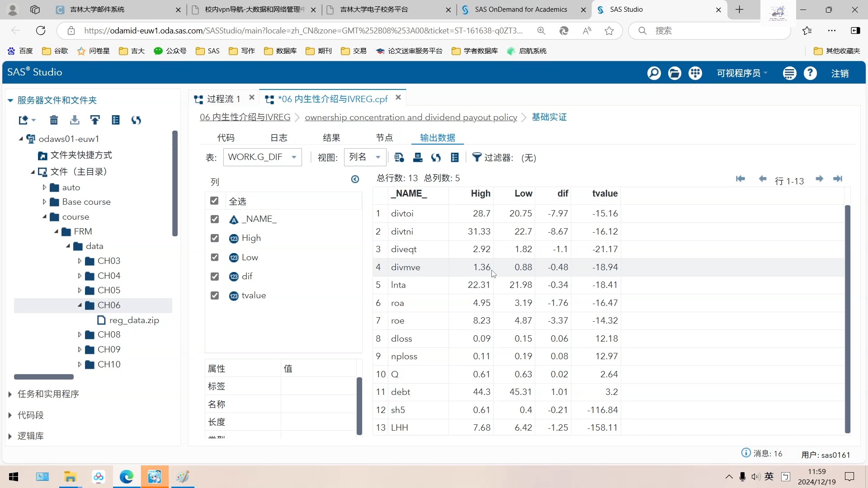Switch to 结果 tab
The height and width of the screenshot is (488, 868).
(332, 138)
